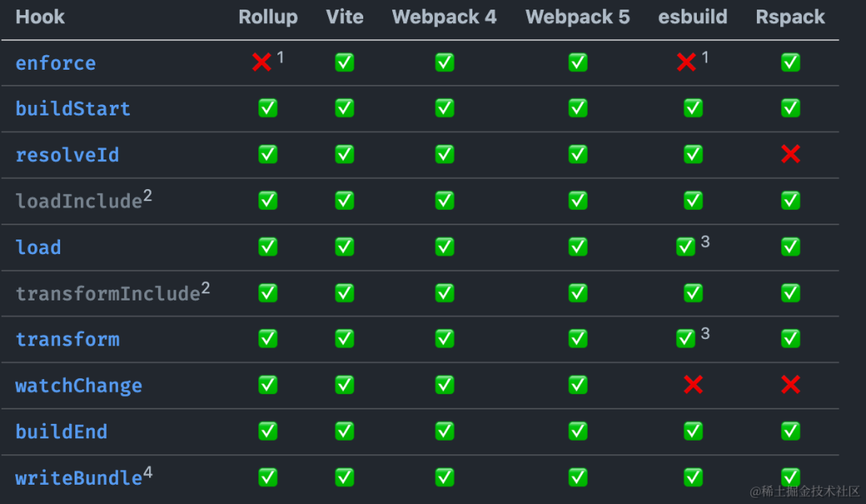Click green check for watchChange under Rollup
This screenshot has width=866, height=504.
[268, 385]
